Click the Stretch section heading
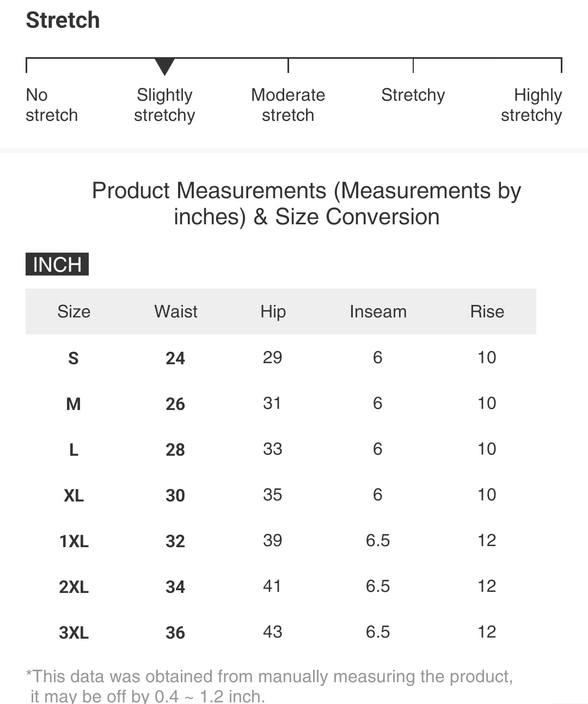This screenshot has height=704, width=588. coord(63,21)
